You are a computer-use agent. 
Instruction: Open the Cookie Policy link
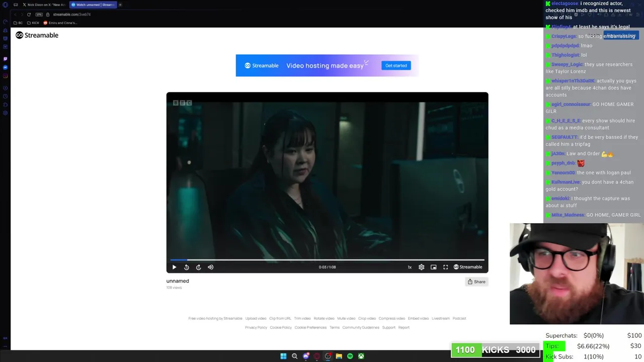tap(281, 327)
